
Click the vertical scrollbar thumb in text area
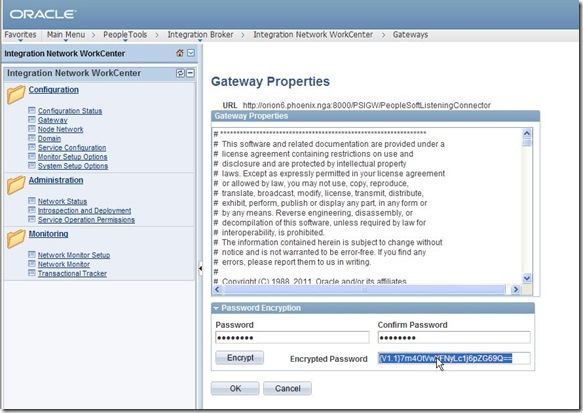tap(527, 143)
